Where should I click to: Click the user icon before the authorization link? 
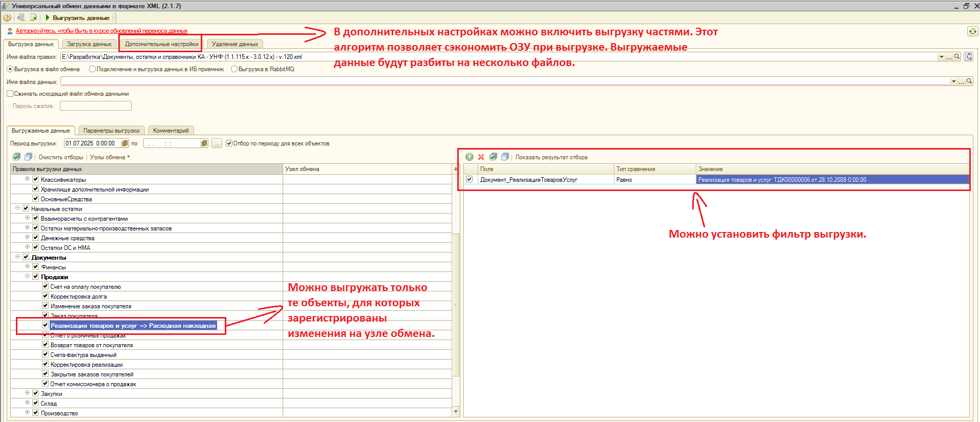click(10, 31)
